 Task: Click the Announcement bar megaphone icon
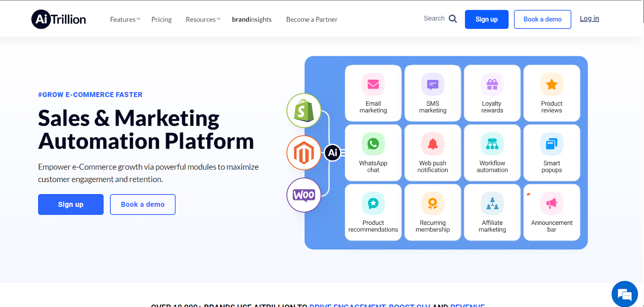[x=552, y=203]
